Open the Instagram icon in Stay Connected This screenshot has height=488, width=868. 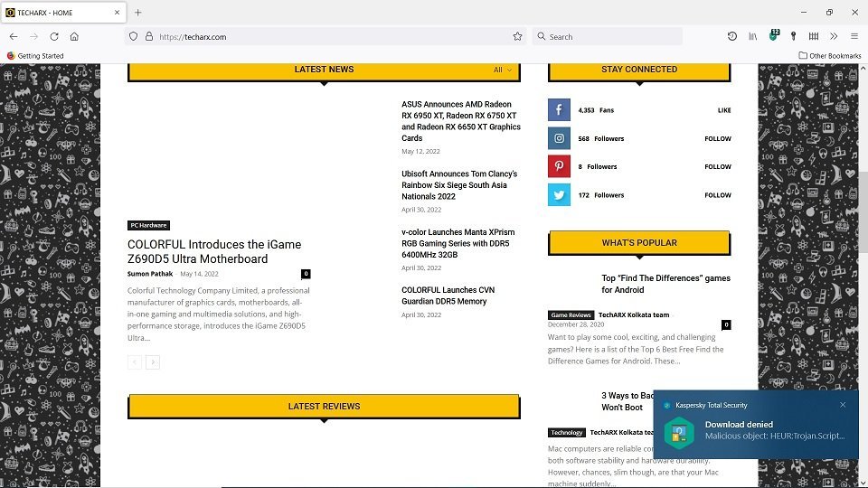point(559,138)
